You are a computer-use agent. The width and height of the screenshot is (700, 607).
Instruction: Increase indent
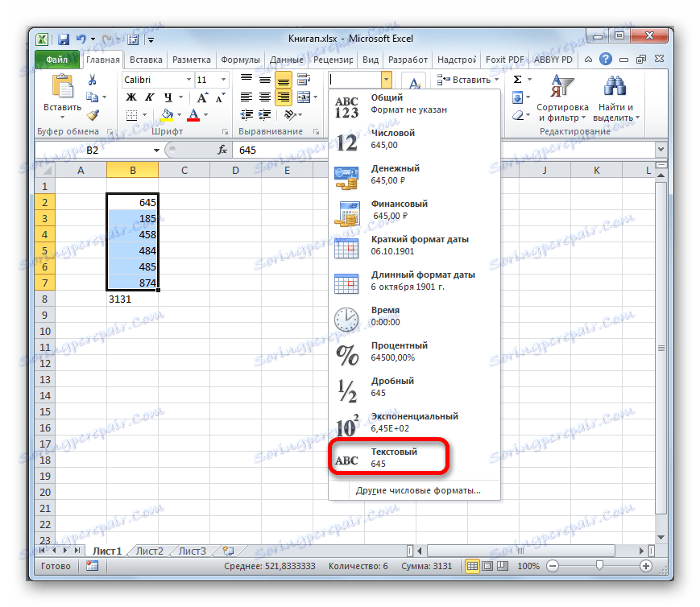(x=265, y=114)
